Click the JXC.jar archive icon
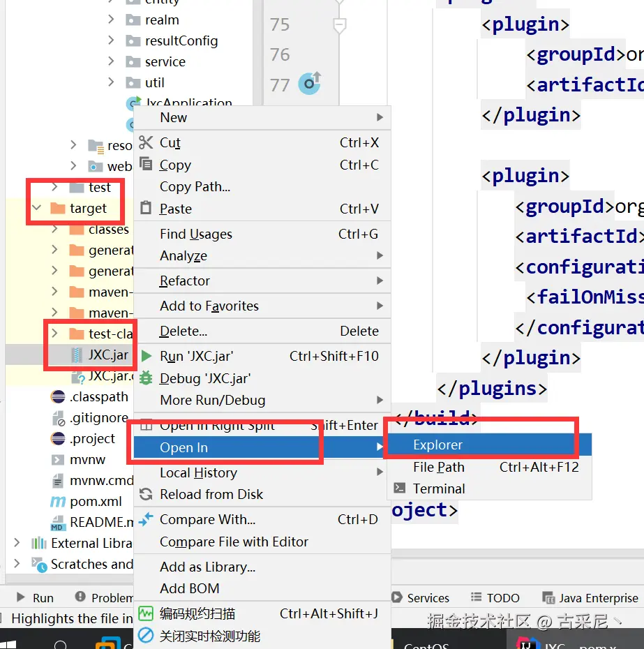Image resolution: width=644 pixels, height=649 pixels. tap(76, 355)
